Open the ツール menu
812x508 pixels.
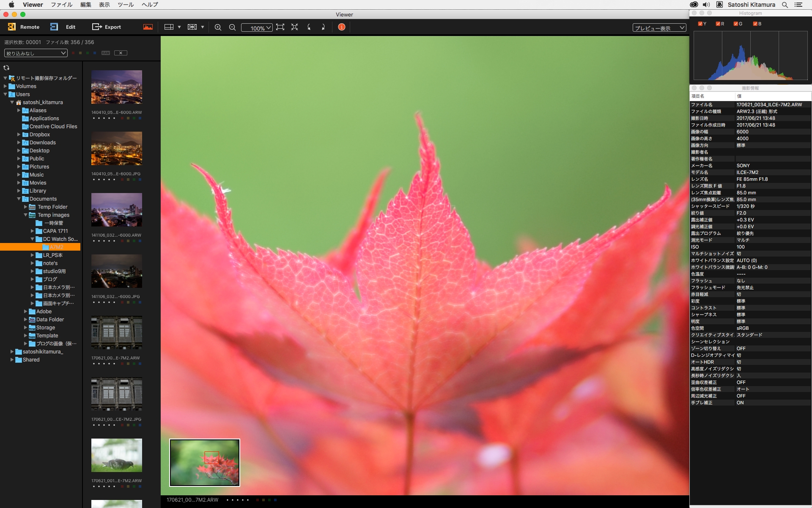tap(125, 5)
